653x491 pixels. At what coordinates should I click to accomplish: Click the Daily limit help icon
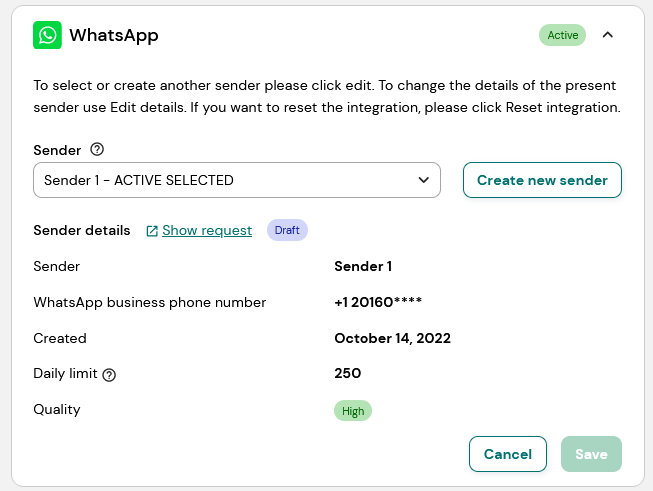point(109,375)
